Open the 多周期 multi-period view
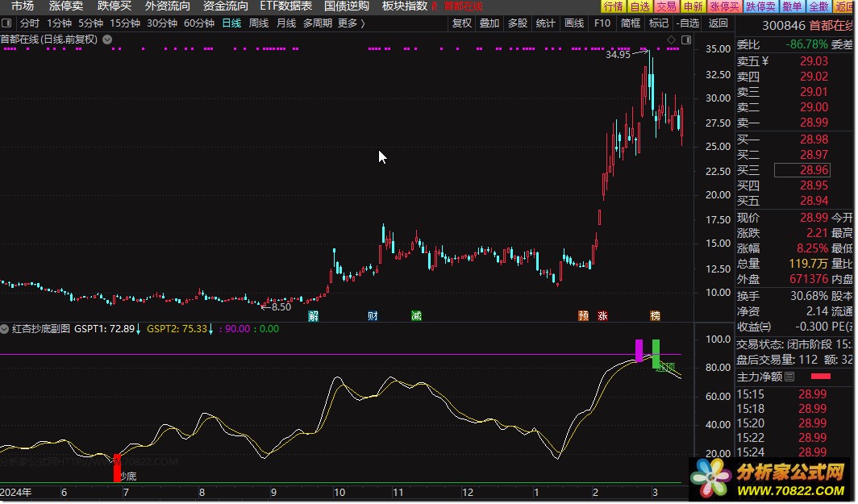The height and width of the screenshot is (504, 858). 318,23
